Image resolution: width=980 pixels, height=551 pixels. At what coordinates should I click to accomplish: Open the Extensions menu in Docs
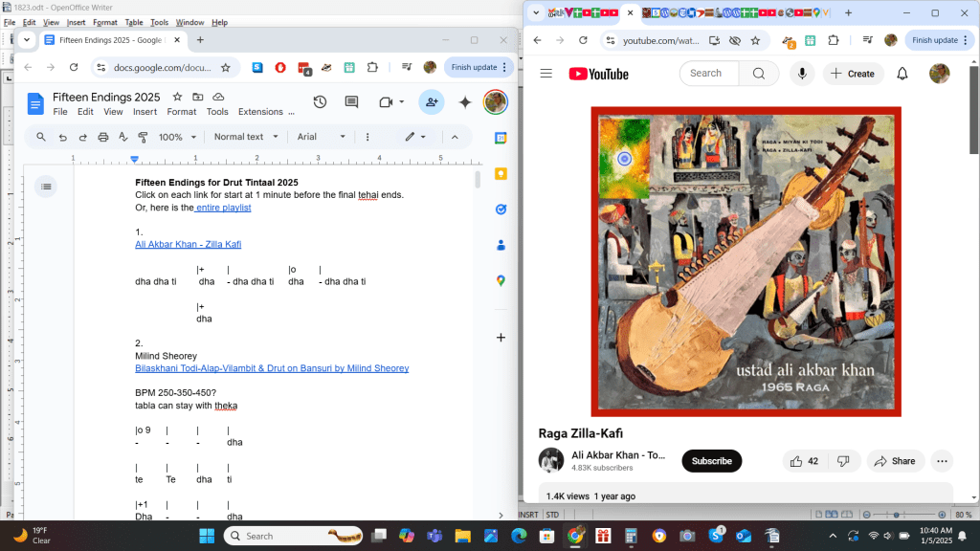[260, 112]
